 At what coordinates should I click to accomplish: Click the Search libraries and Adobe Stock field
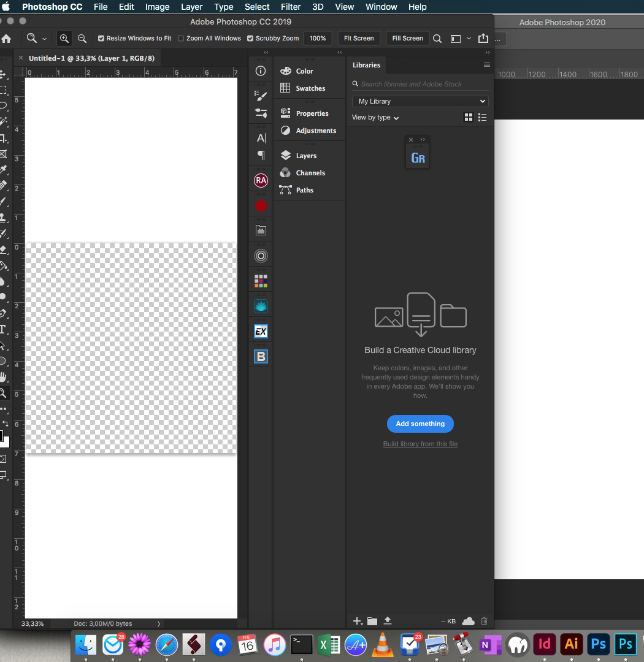click(423, 84)
